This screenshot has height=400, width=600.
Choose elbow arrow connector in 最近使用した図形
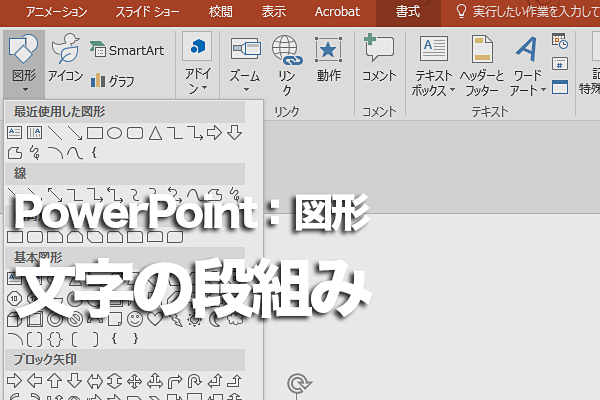pyautogui.click(x=195, y=133)
